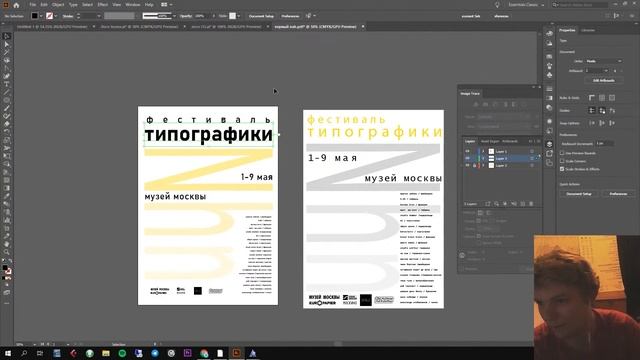The image size is (640, 360).
Task: Click the Edit Artboards button
Action: click(x=604, y=80)
